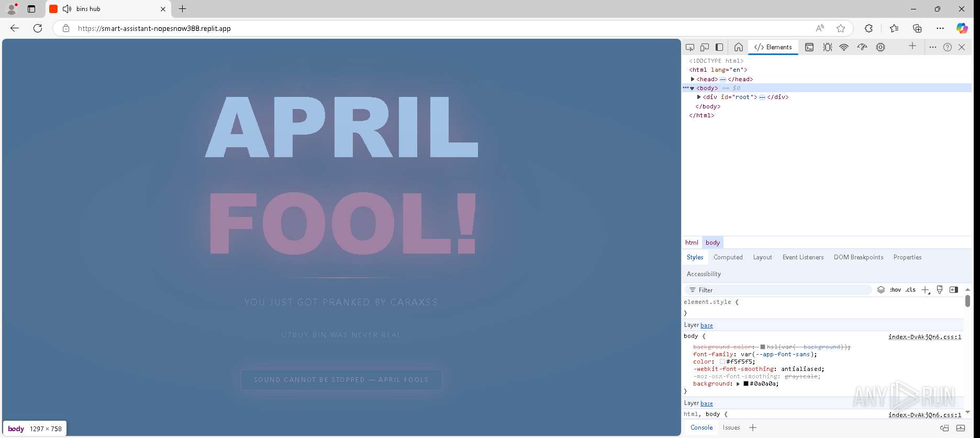The image size is (980, 438).
Task: Go back to previous page
Action: point(15,28)
